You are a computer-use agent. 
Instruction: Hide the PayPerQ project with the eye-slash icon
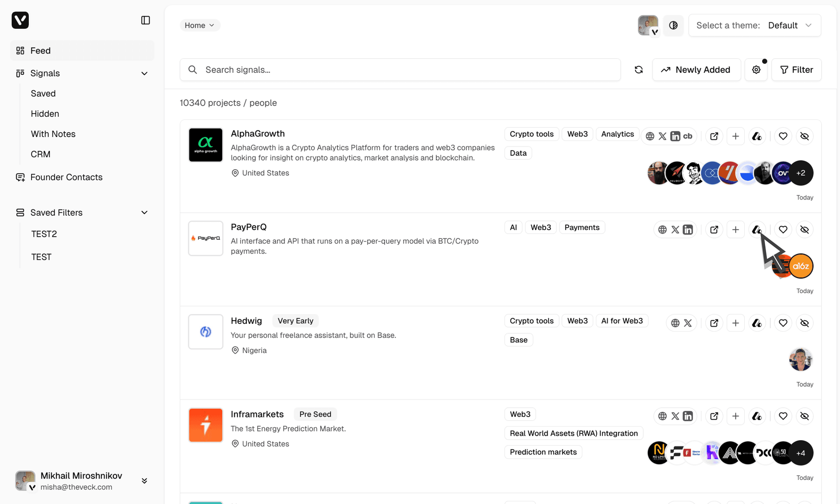click(805, 229)
